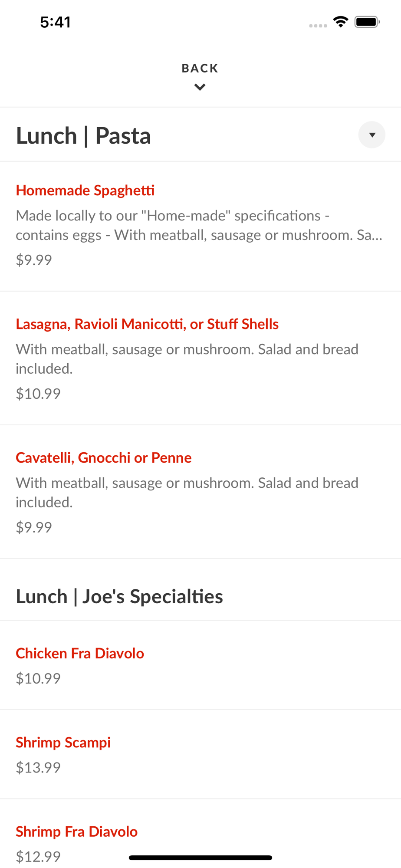Viewport: 401px width, 868px height.
Task: Tap the battery indicator icon
Action: coord(367,22)
